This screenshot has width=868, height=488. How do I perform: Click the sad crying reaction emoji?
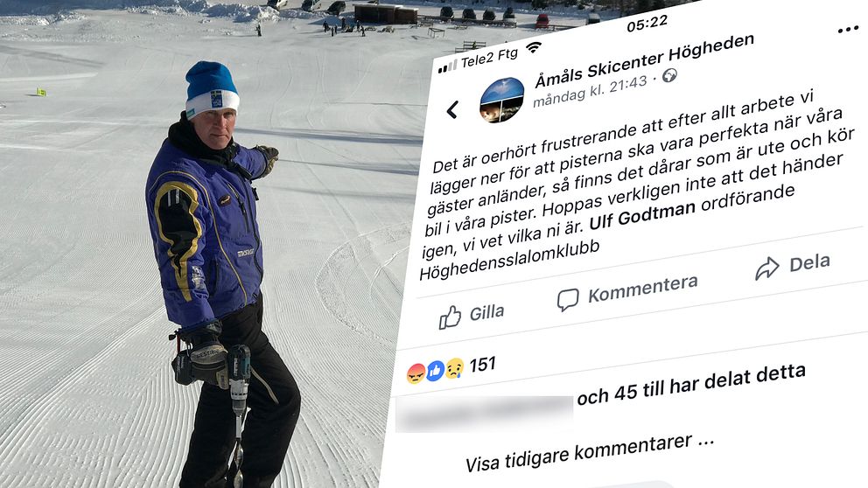coord(454,367)
